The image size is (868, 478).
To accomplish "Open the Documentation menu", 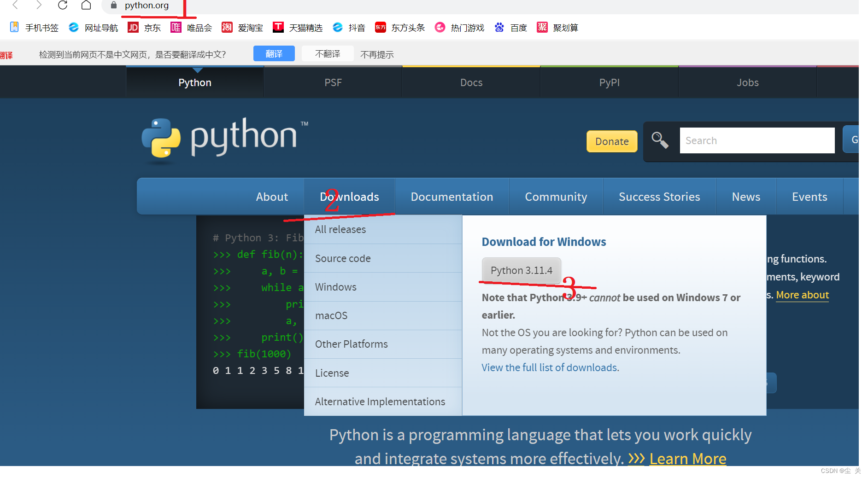I will click(452, 197).
